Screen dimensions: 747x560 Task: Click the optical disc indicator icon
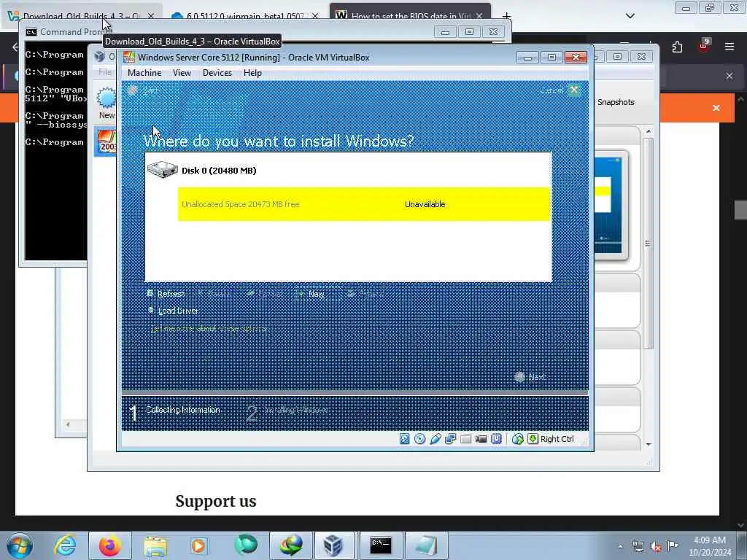[x=419, y=439]
